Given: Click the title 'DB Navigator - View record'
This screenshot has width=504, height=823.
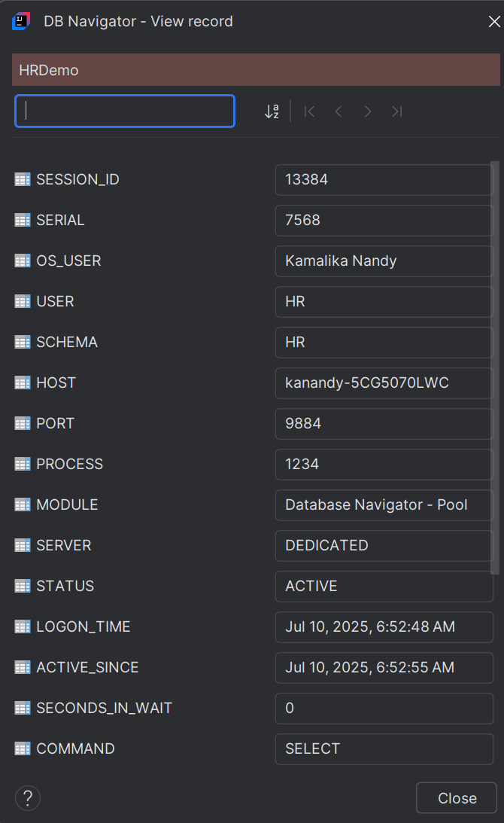Looking at the screenshot, I should tap(138, 22).
